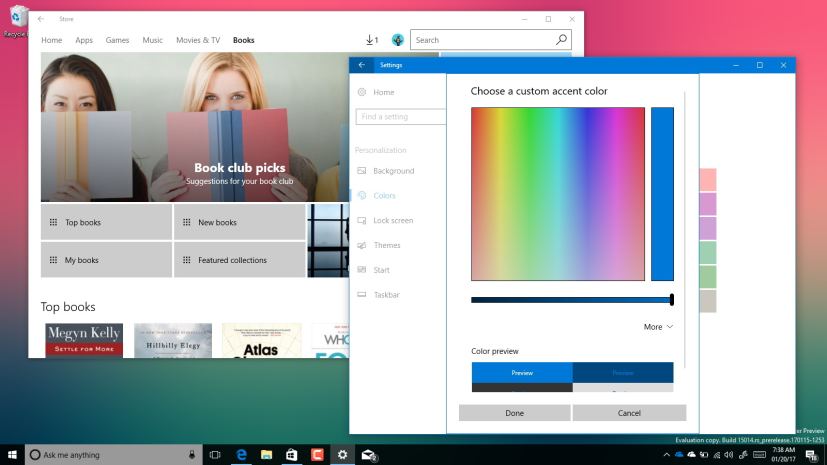Switch to the Store Apps tab
Viewport: 827px width, 465px height.
84,40
